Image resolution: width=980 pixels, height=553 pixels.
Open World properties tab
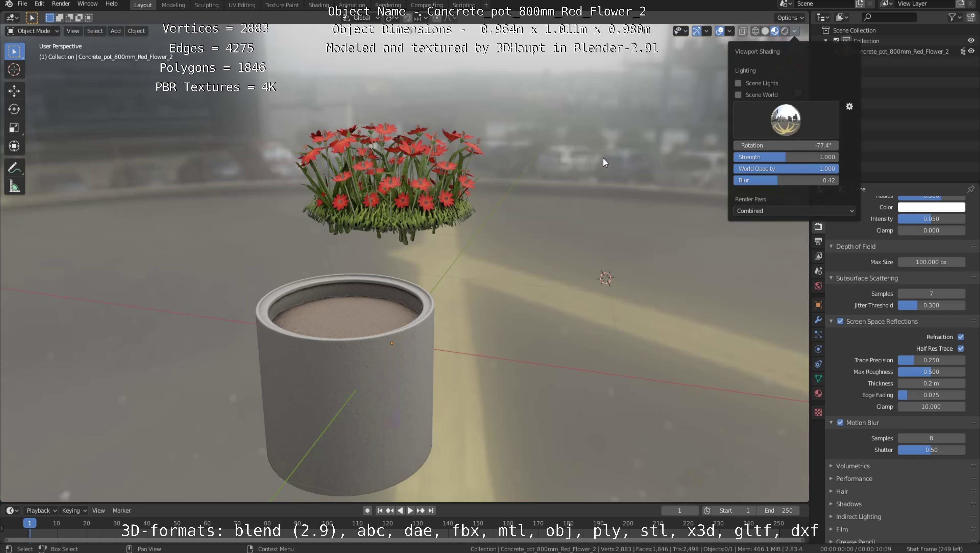coord(818,286)
